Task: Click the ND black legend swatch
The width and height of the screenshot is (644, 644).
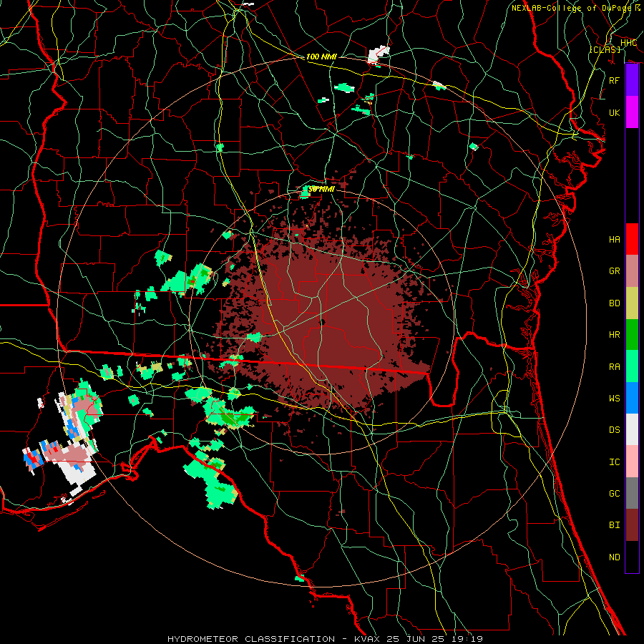Action: 632,557
